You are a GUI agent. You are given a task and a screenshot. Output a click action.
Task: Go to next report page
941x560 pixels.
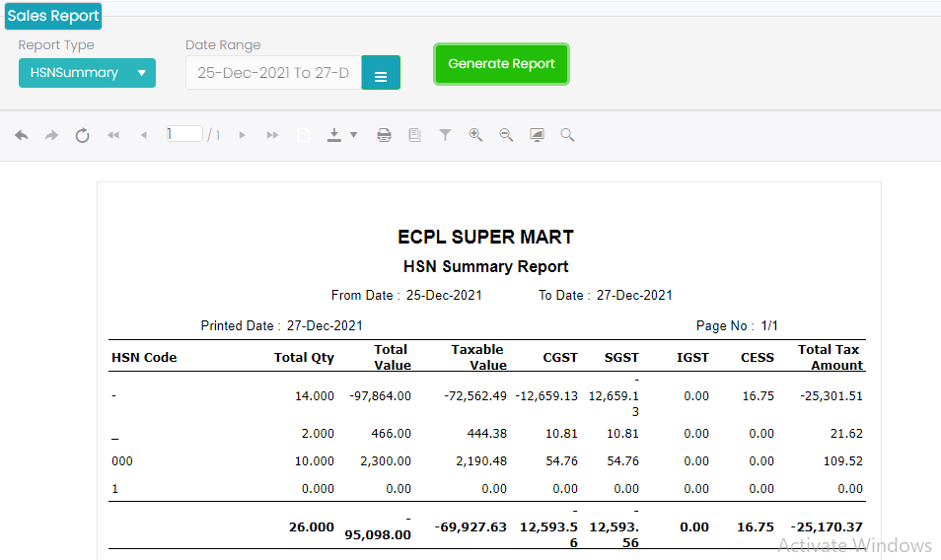click(242, 135)
